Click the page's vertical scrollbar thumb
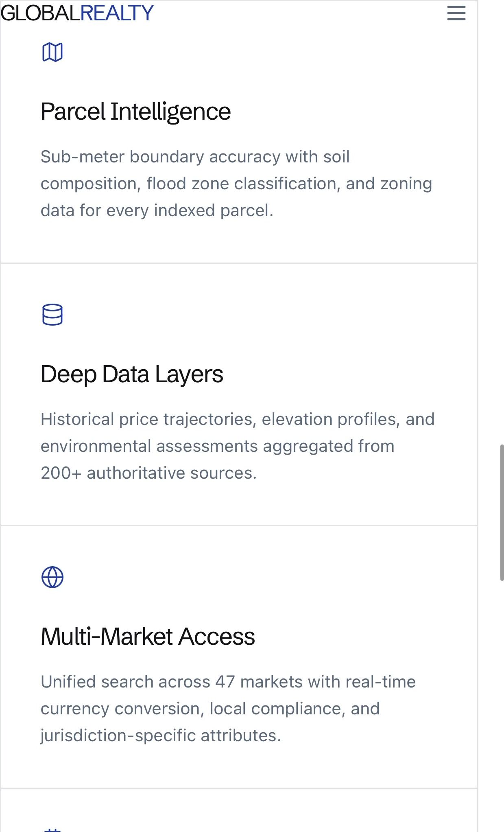This screenshot has width=504, height=832. (x=502, y=512)
